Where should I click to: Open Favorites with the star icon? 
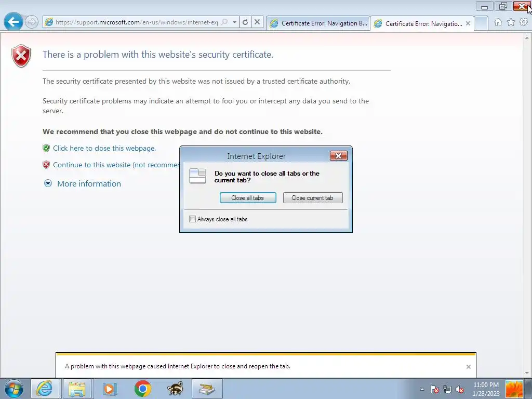[511, 22]
